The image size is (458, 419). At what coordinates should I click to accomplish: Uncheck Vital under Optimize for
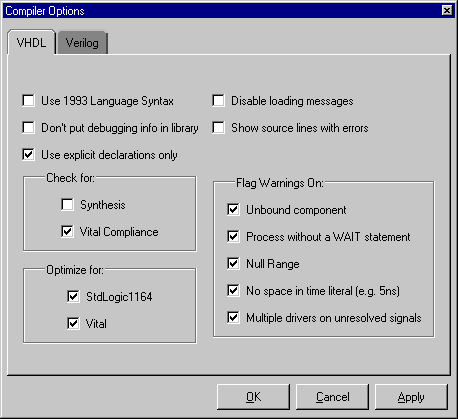pyautogui.click(x=73, y=324)
